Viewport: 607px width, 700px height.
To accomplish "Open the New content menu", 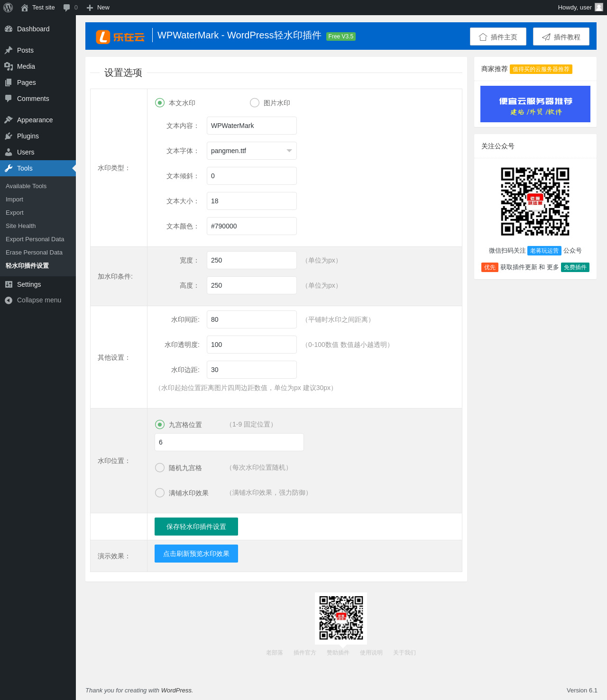I will point(98,8).
